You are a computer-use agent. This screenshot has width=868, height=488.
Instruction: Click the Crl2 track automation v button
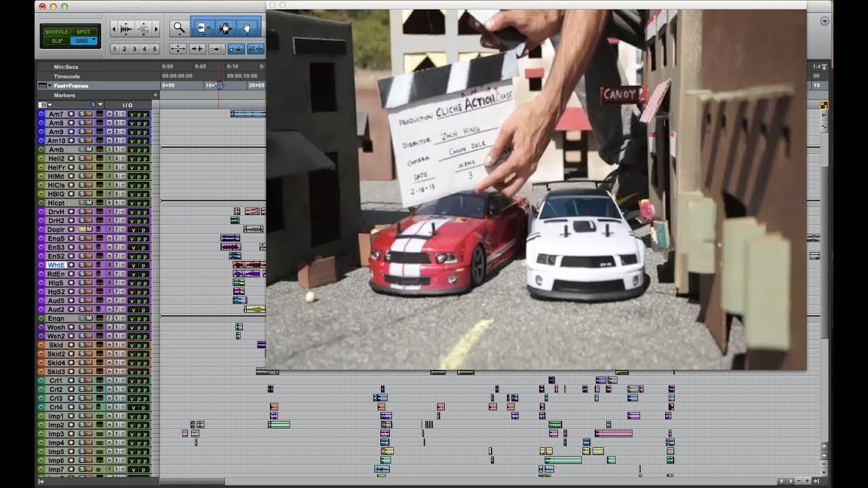pyautogui.click(x=132, y=390)
